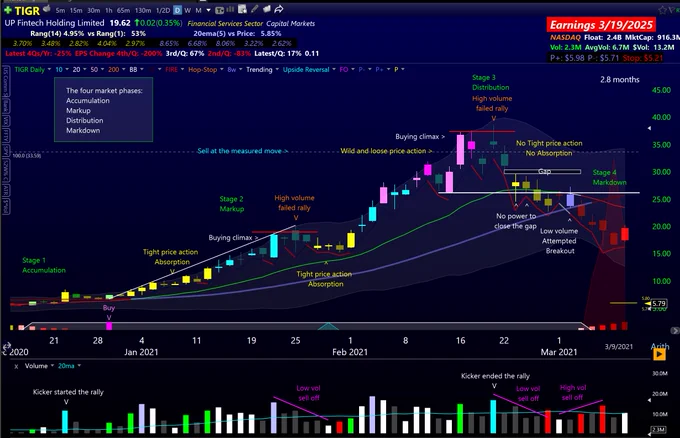Open the ATR side tab
The width and height of the screenshot is (680, 438).
[x=5, y=190]
